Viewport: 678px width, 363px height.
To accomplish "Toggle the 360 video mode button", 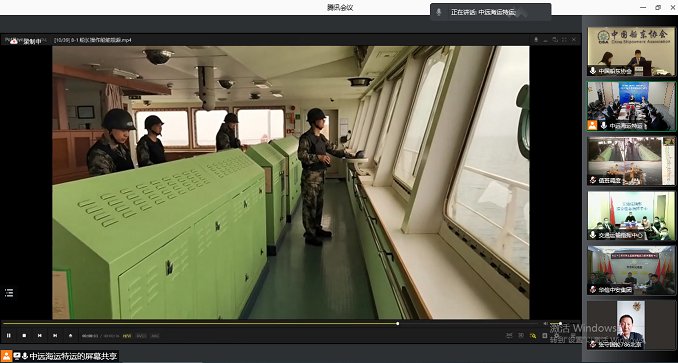I will (509, 335).
